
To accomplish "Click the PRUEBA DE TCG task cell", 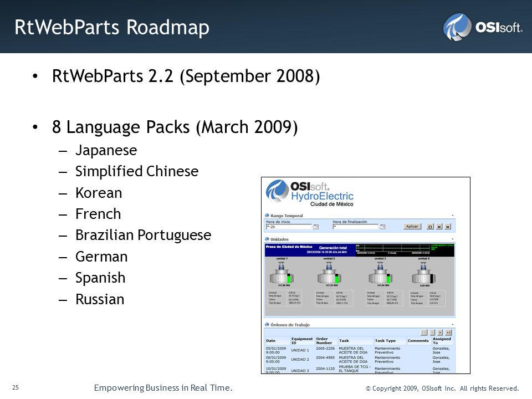I will (x=355, y=369).
